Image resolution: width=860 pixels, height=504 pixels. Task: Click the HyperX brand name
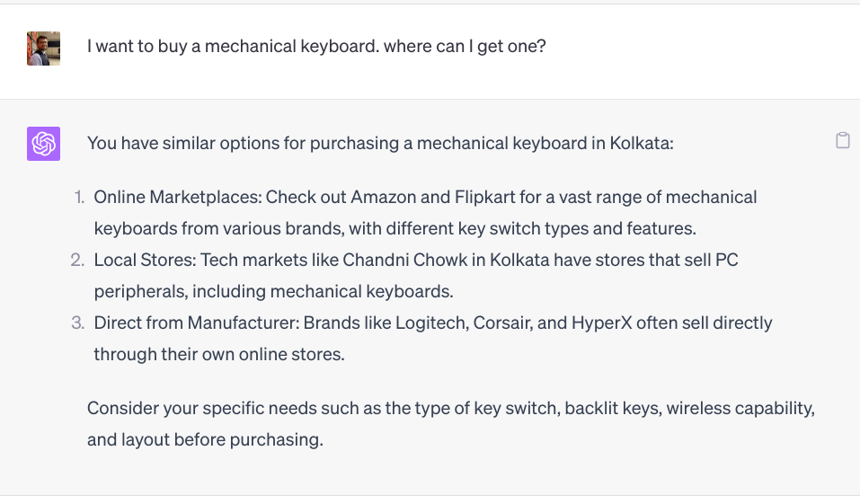click(x=602, y=323)
